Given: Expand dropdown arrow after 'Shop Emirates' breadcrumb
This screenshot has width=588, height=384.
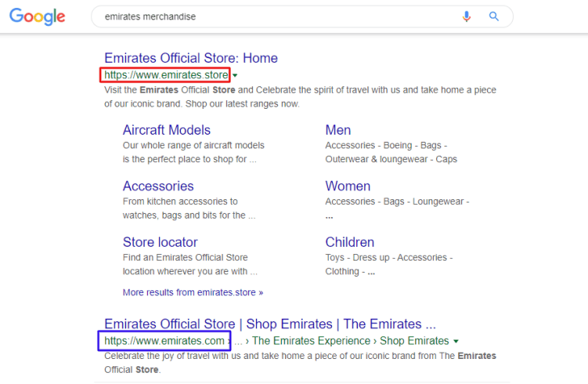Looking at the screenshot, I should pos(456,341).
